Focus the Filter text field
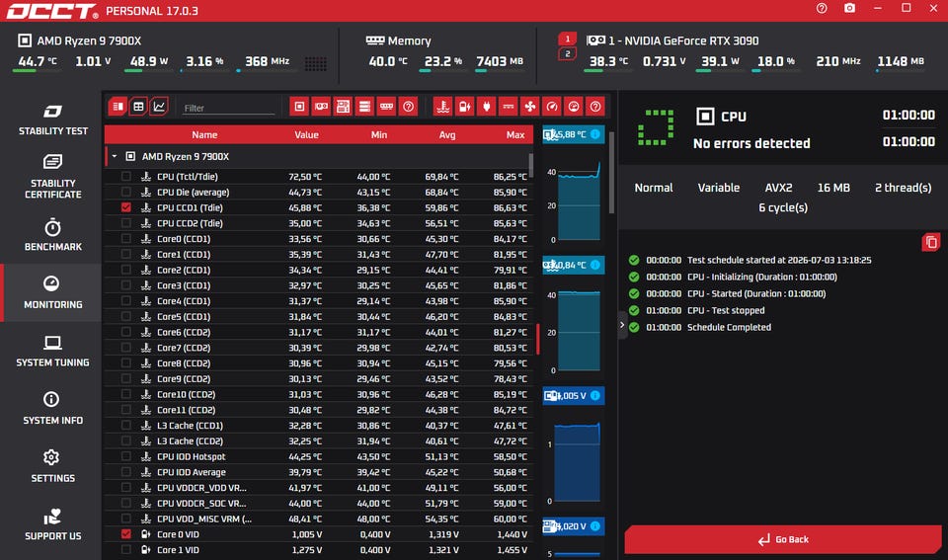 click(228, 108)
